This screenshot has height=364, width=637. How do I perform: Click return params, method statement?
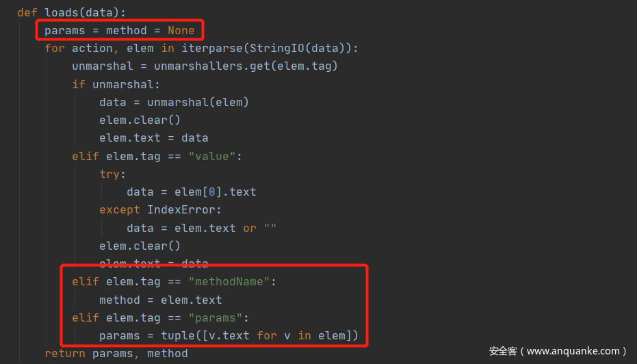pyautogui.click(x=116, y=354)
